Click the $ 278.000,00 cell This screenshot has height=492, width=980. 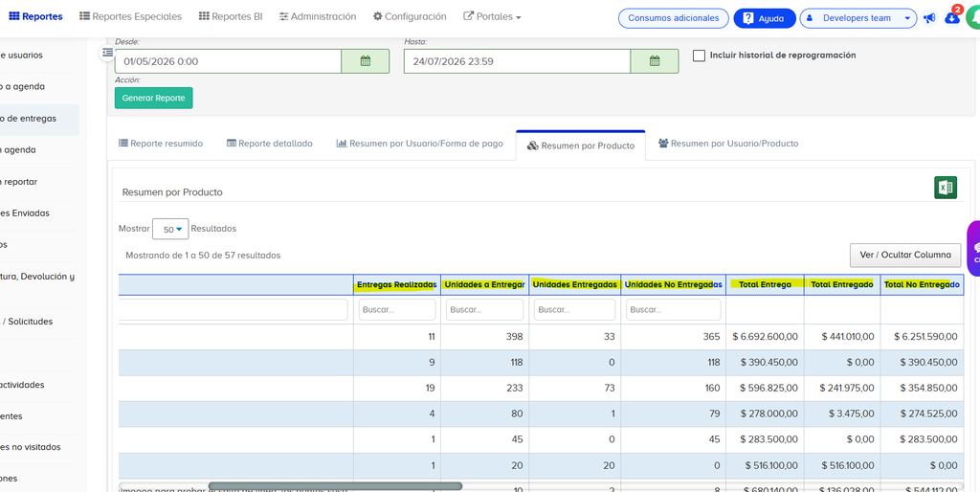tap(765, 414)
